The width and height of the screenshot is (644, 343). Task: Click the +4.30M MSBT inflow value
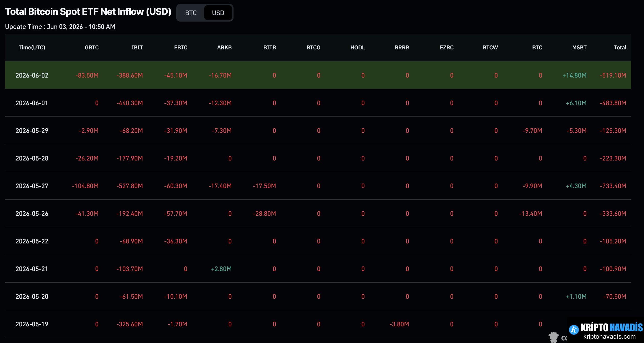click(x=576, y=186)
